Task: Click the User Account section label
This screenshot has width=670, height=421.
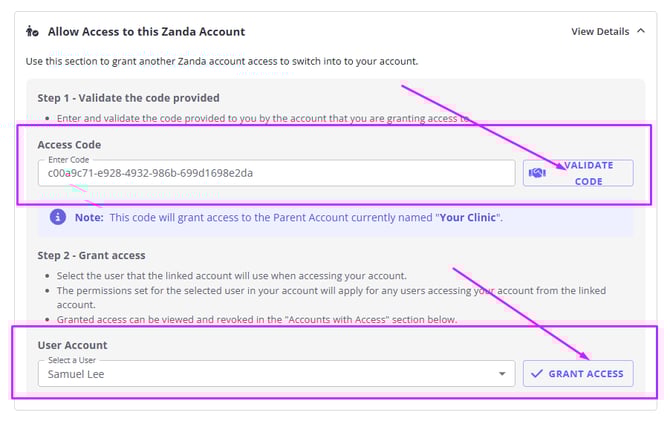Action: [73, 345]
